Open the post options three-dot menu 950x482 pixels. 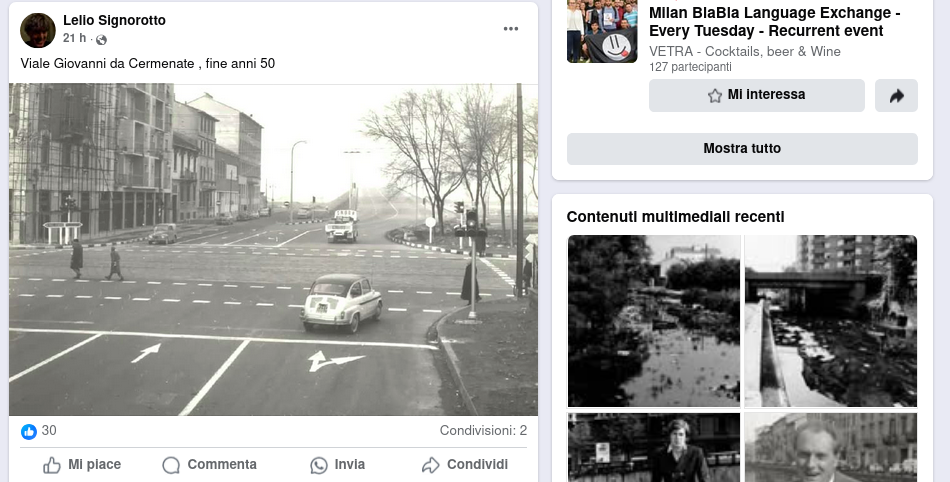click(x=511, y=29)
